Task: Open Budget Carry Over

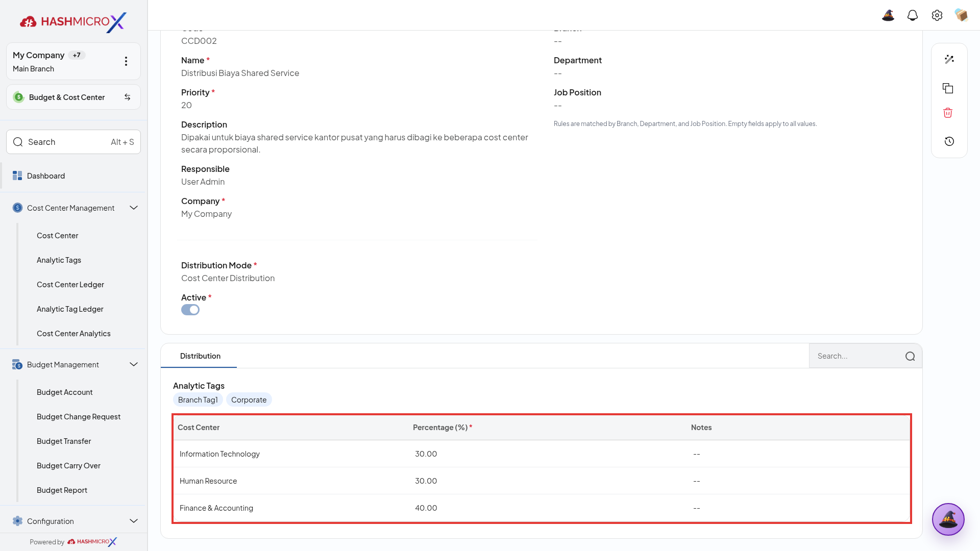Action: 68,466
